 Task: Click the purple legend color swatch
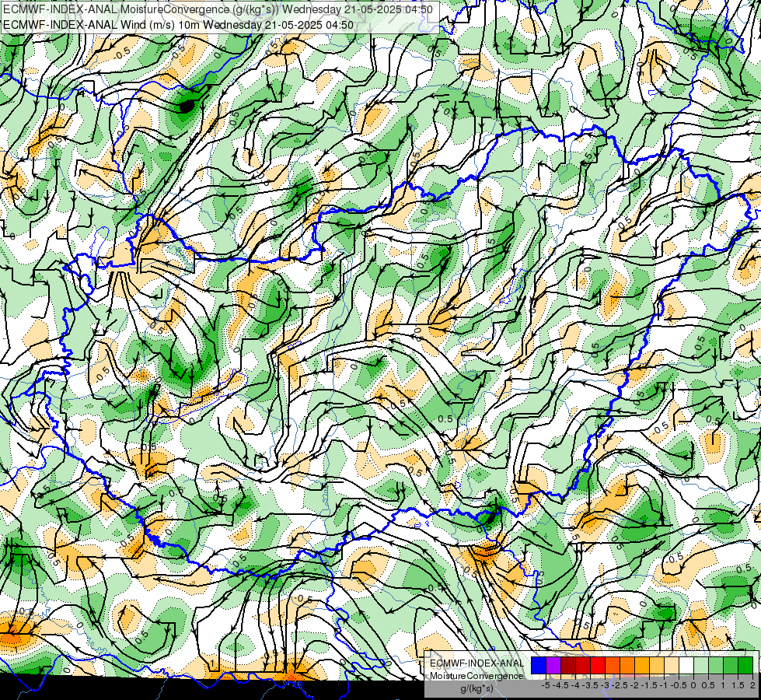553,666
